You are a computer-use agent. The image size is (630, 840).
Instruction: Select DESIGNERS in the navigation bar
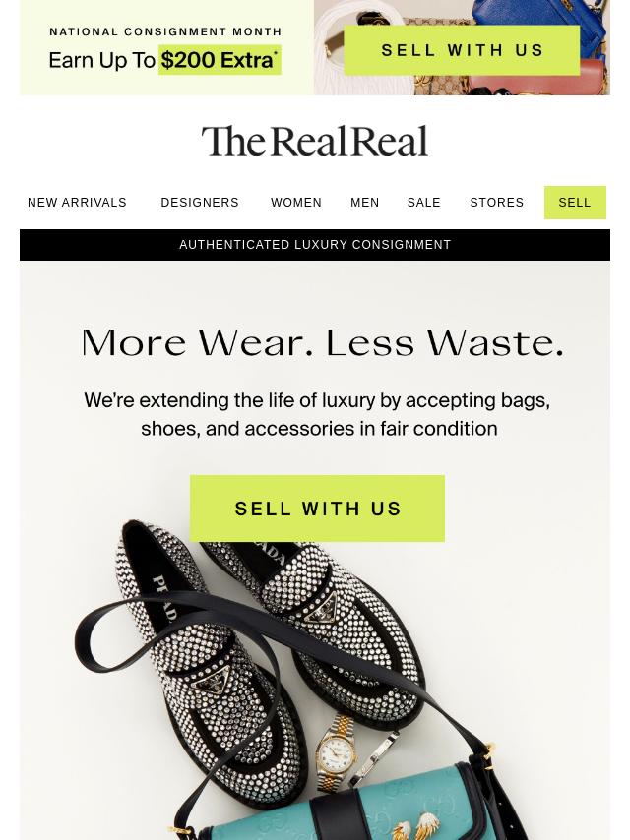pyautogui.click(x=200, y=203)
